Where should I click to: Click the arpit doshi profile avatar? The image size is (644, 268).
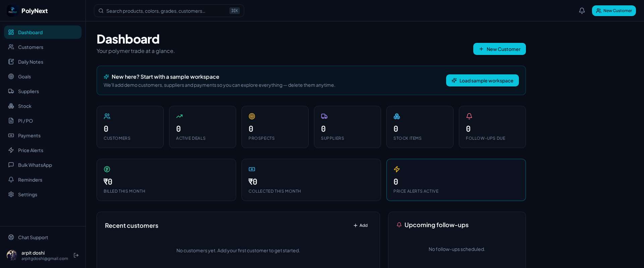tap(12, 255)
